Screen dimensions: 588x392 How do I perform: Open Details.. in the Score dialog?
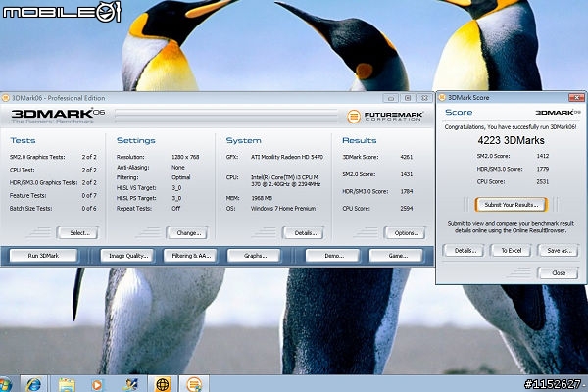464,250
